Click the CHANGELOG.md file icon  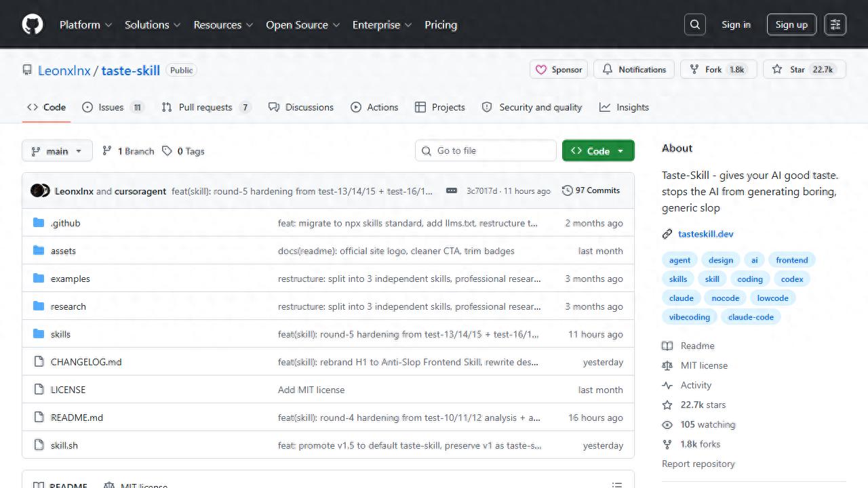[x=39, y=362]
